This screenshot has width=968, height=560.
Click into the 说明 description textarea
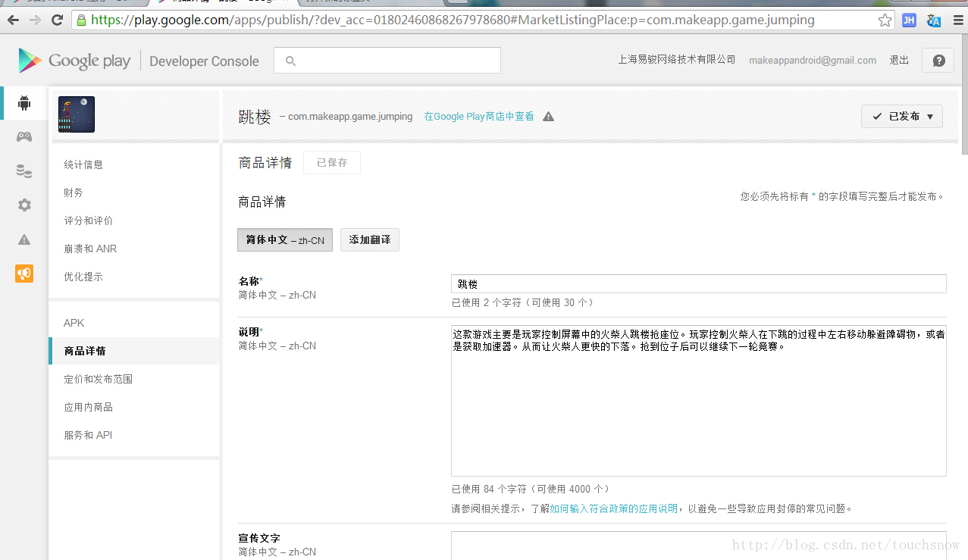point(699,401)
